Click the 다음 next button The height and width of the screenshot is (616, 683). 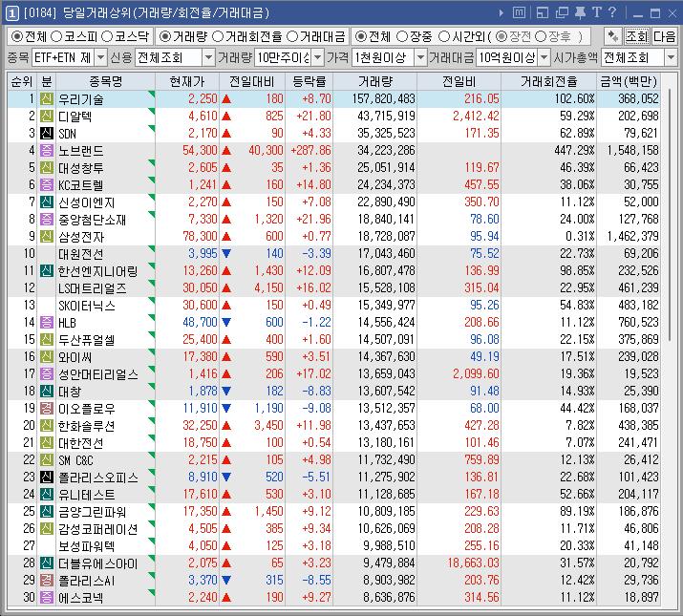(x=664, y=36)
